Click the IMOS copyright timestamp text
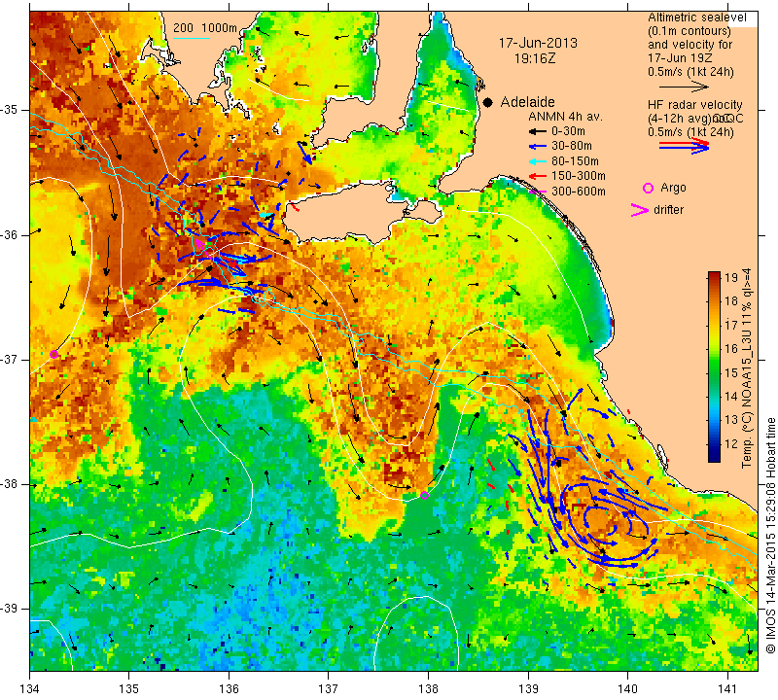This screenshot has width=778, height=700. 770,536
